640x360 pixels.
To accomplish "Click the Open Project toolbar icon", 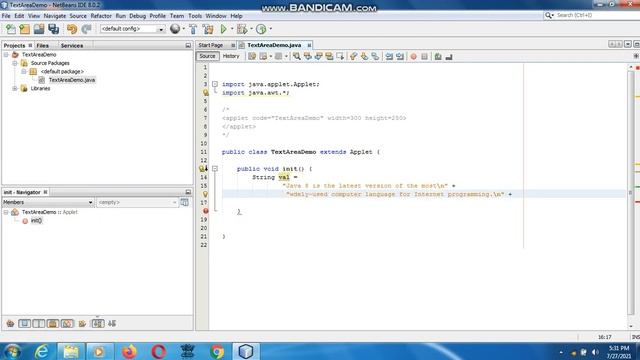I will pos(39,29).
